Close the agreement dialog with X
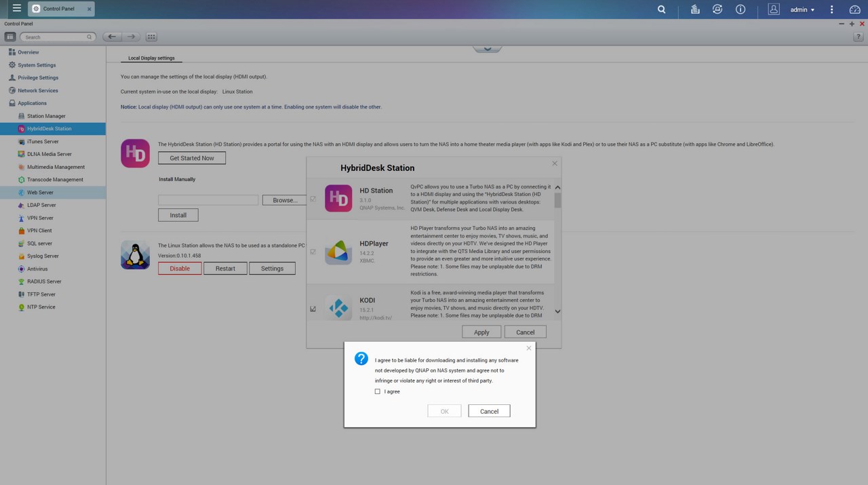The width and height of the screenshot is (868, 485). coord(529,348)
